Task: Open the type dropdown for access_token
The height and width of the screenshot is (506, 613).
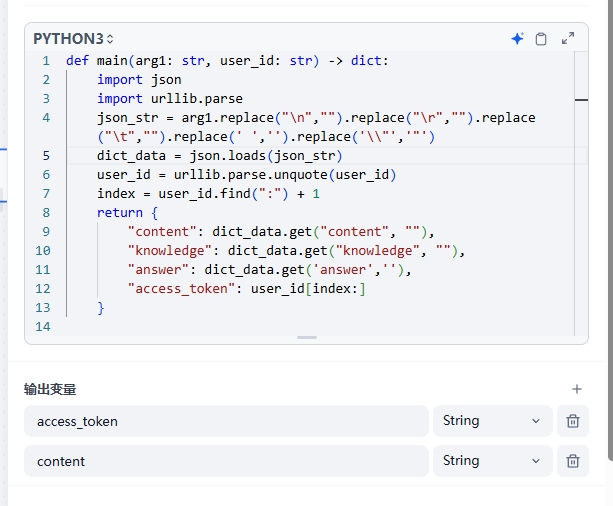Action: [x=492, y=421]
